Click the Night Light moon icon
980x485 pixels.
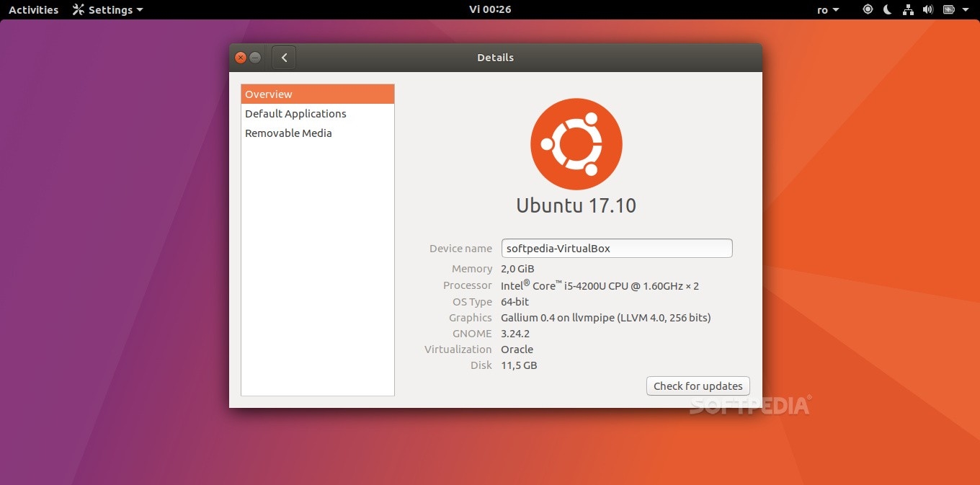tap(888, 10)
